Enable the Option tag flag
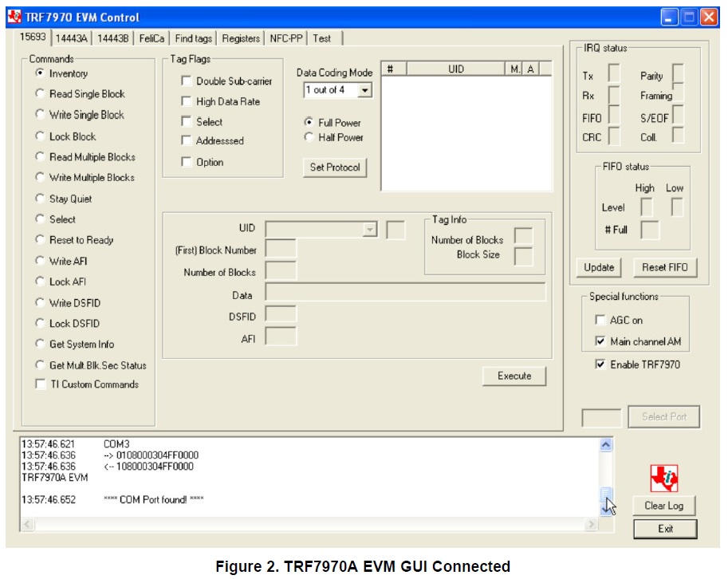Viewport: 728px width, 579px height. pyautogui.click(x=186, y=162)
